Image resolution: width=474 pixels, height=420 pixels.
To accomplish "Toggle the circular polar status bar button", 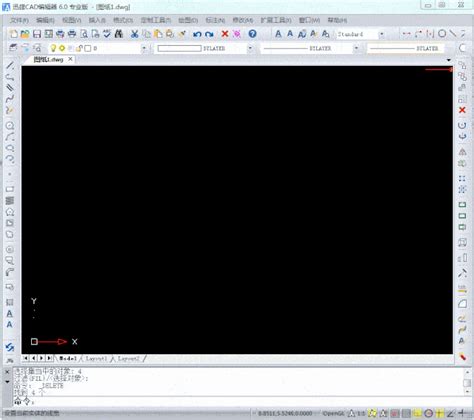I will tap(429, 414).
